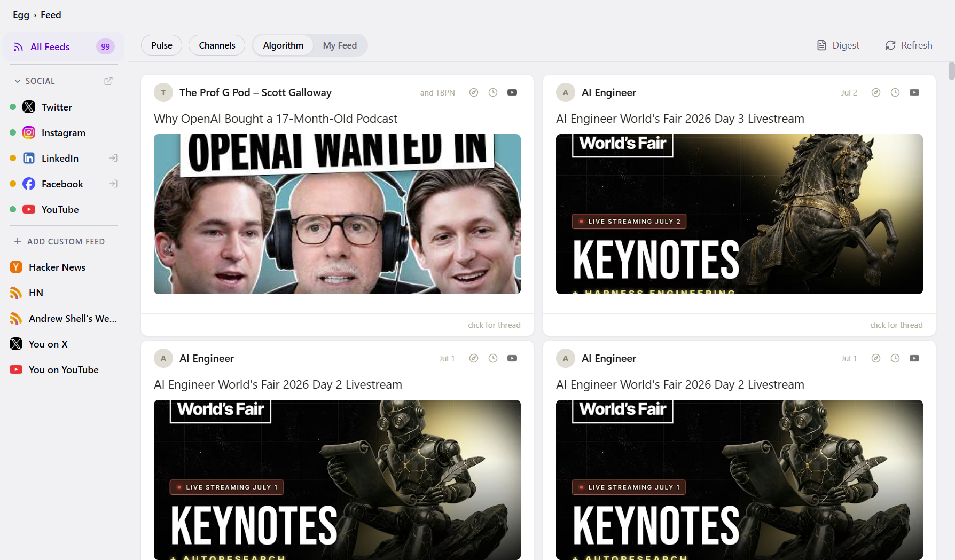
Task: Click the compass icon on the Jul 2 AI Engineer card
Action: click(x=876, y=92)
